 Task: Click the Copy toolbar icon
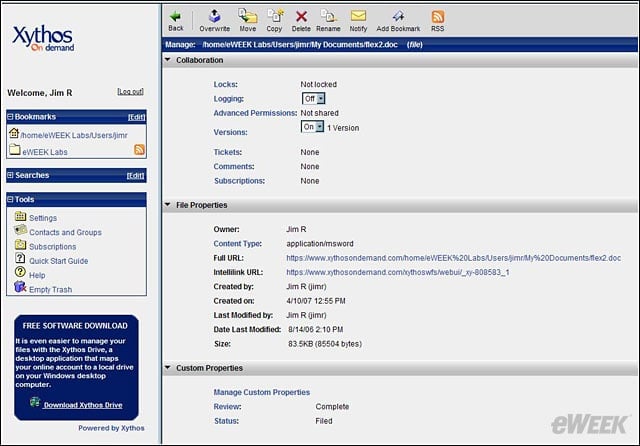275,16
